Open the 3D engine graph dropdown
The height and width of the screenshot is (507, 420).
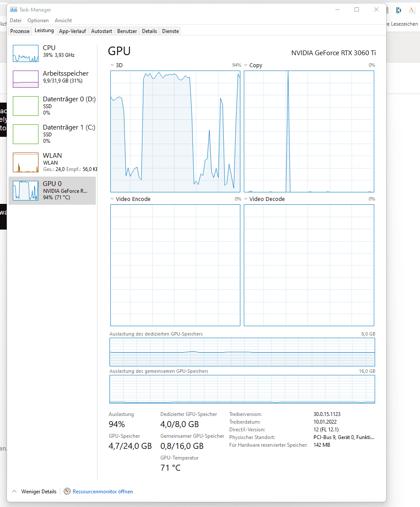click(x=112, y=65)
